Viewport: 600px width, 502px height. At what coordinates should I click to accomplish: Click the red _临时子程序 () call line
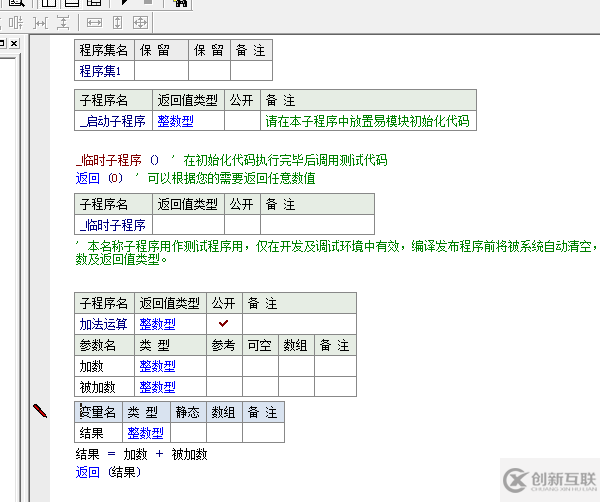pyautogui.click(x=117, y=160)
